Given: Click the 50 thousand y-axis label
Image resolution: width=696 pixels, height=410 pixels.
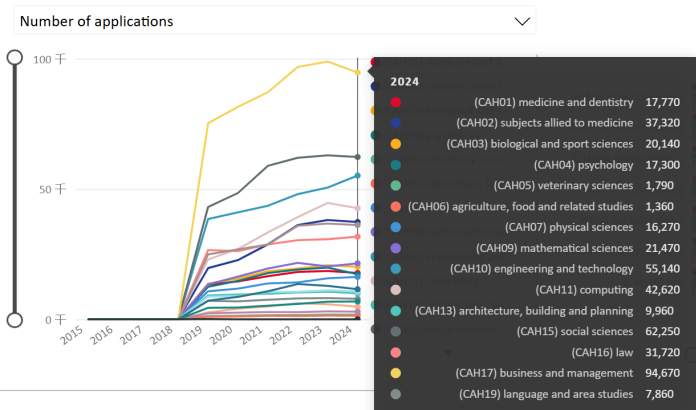Looking at the screenshot, I should (x=52, y=189).
